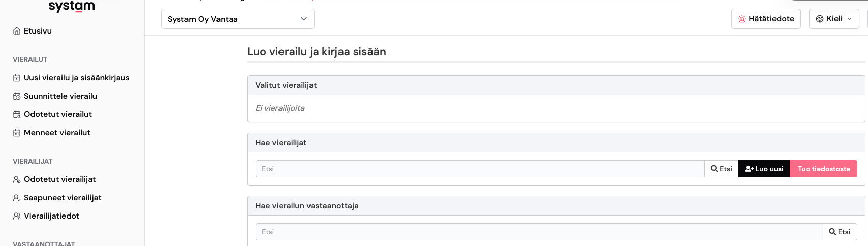Click the alarm icon on Hätätiedote
This screenshot has width=868, height=246.
click(x=742, y=19)
